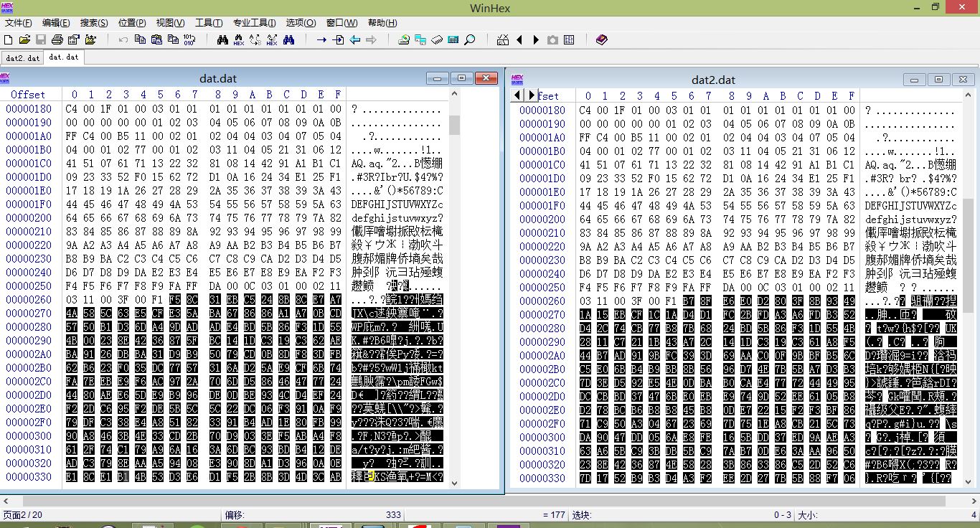The height and width of the screenshot is (528, 980).
Task: Click the dat.dat scrollbar thumb
Action: point(454,125)
